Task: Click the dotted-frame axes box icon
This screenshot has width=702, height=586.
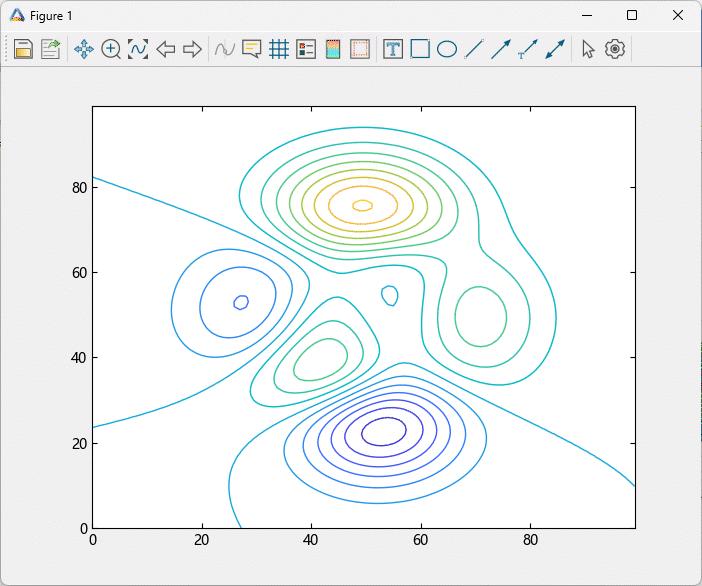Action: pyautogui.click(x=360, y=49)
